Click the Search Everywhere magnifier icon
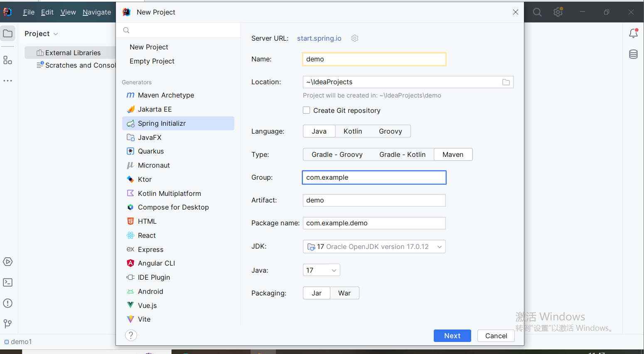 coord(537,12)
